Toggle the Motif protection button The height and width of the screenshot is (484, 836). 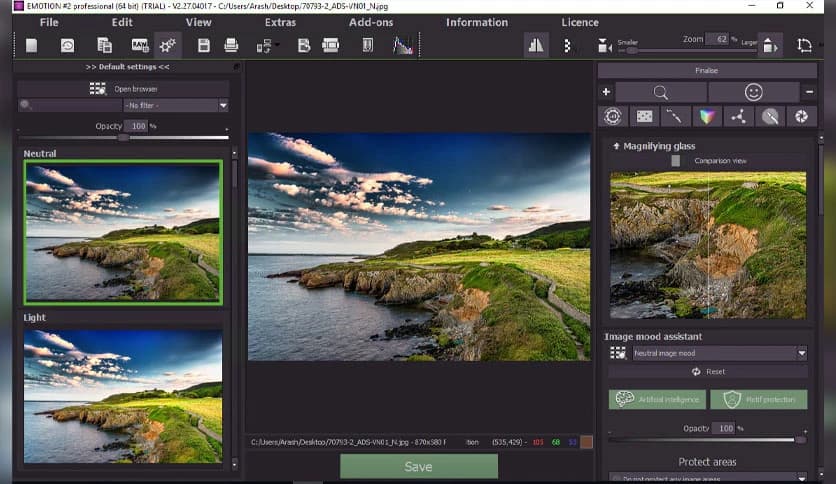758,399
